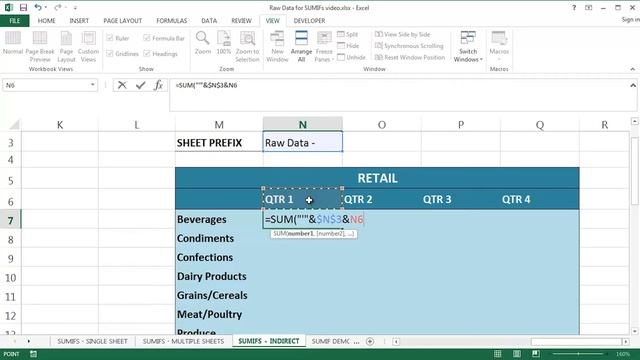Toggle the Ruler checkbox

pos(118,38)
